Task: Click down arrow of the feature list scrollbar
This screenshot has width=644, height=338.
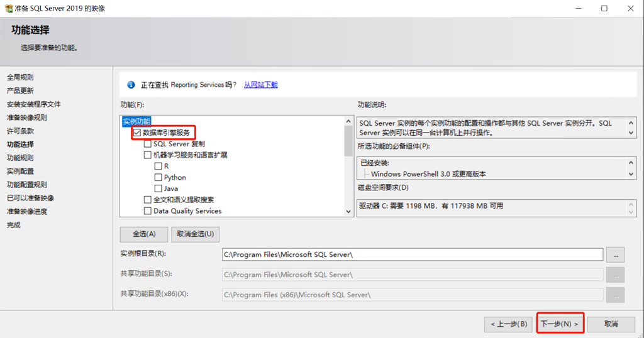Action: [348, 212]
